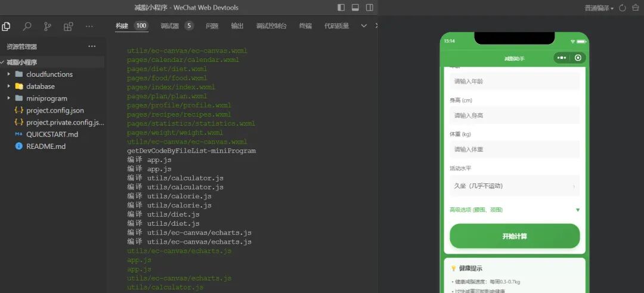This screenshot has width=644, height=293.
Task: Switch to the 调试器 debugger tab
Action: (169, 26)
